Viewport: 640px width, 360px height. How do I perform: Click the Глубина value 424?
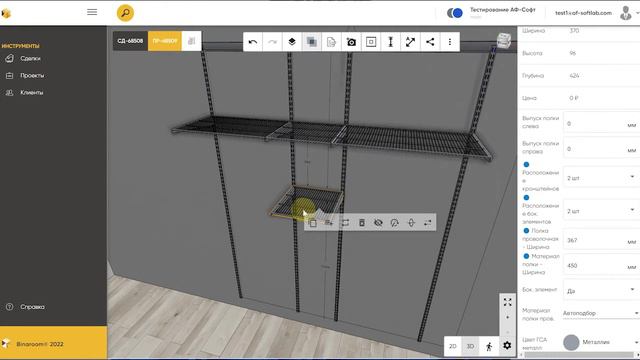pyautogui.click(x=574, y=76)
